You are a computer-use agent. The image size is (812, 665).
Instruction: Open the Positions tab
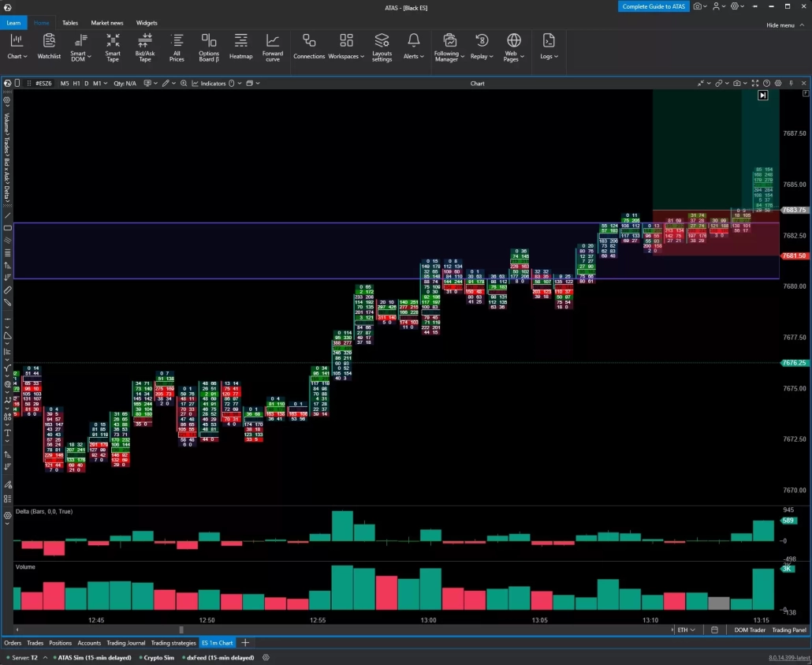click(x=60, y=643)
